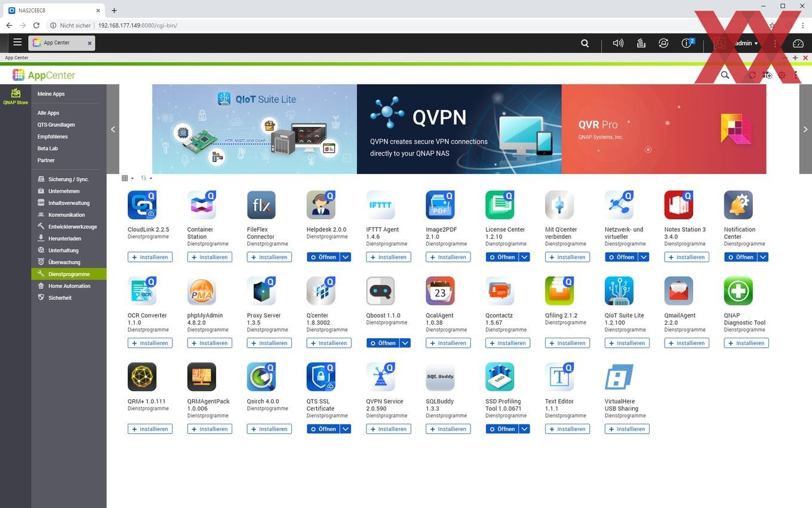Click the QNAP Store sidebar icon
This screenshot has width=812, height=508.
(x=16, y=96)
